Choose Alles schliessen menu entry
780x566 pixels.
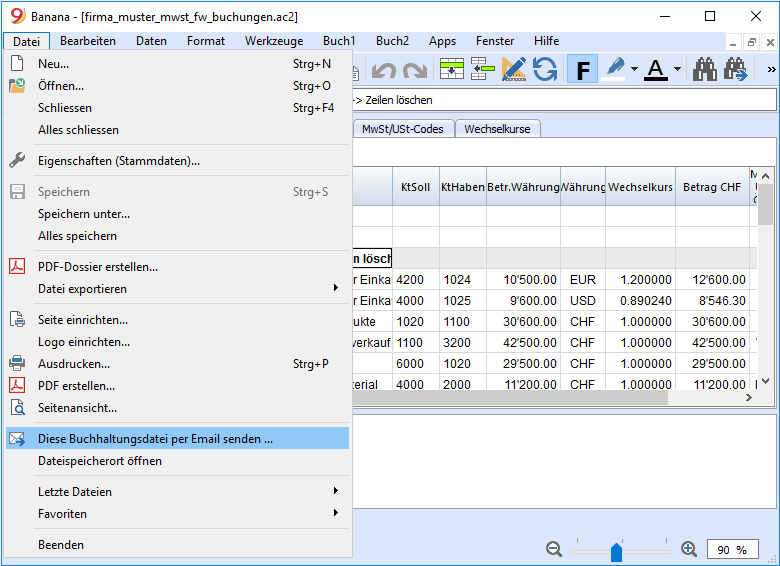177,129
